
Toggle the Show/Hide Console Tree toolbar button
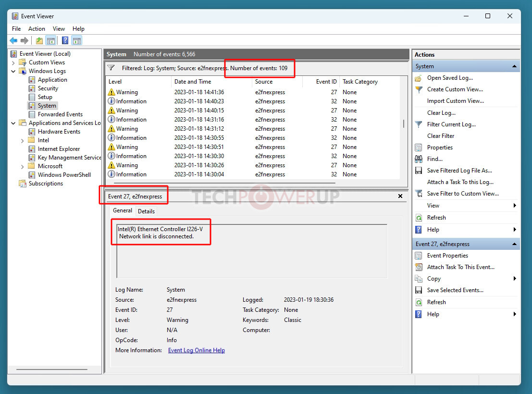pyautogui.click(x=50, y=41)
